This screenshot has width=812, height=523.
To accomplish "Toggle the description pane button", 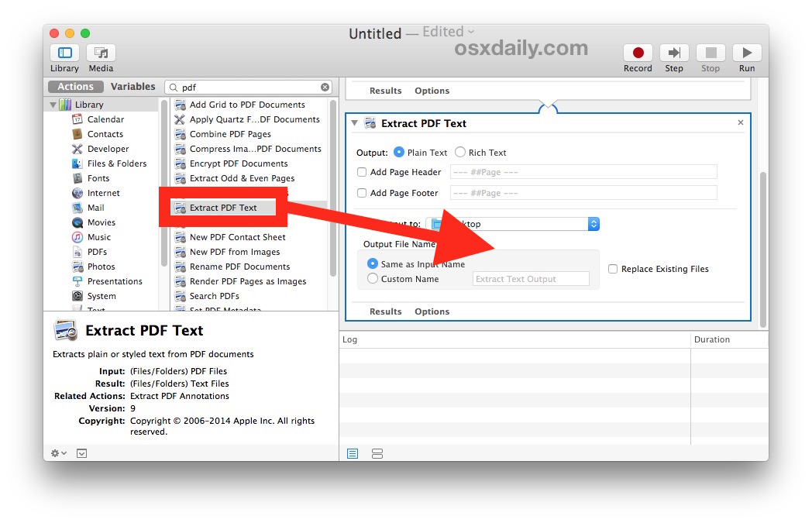I will pyautogui.click(x=82, y=453).
